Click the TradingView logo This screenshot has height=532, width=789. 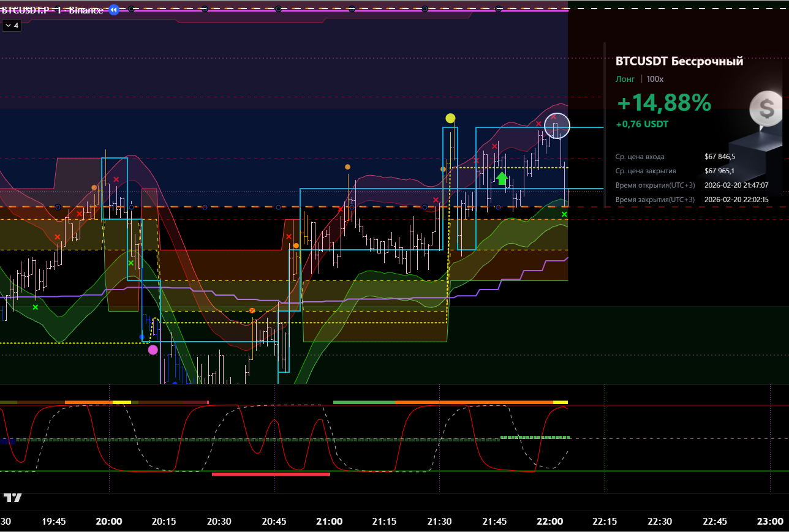[13, 497]
